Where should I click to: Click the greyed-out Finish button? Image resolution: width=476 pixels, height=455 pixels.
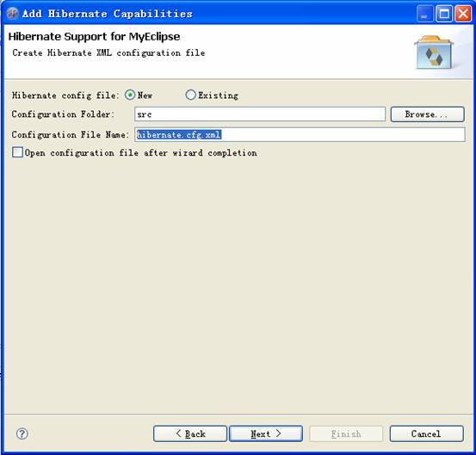point(346,433)
